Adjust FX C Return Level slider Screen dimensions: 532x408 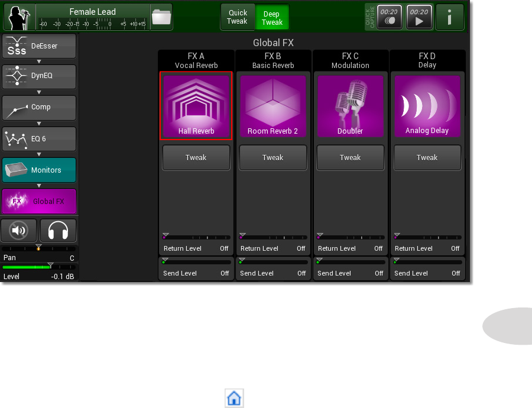tap(351, 237)
